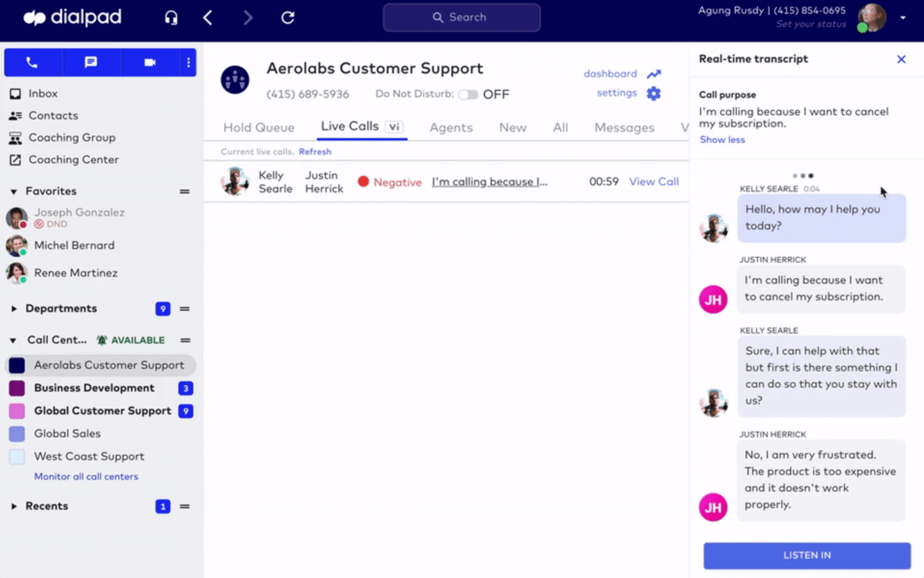Open the headset audio settings icon
Viewport: 924px width, 578px height.
(171, 17)
